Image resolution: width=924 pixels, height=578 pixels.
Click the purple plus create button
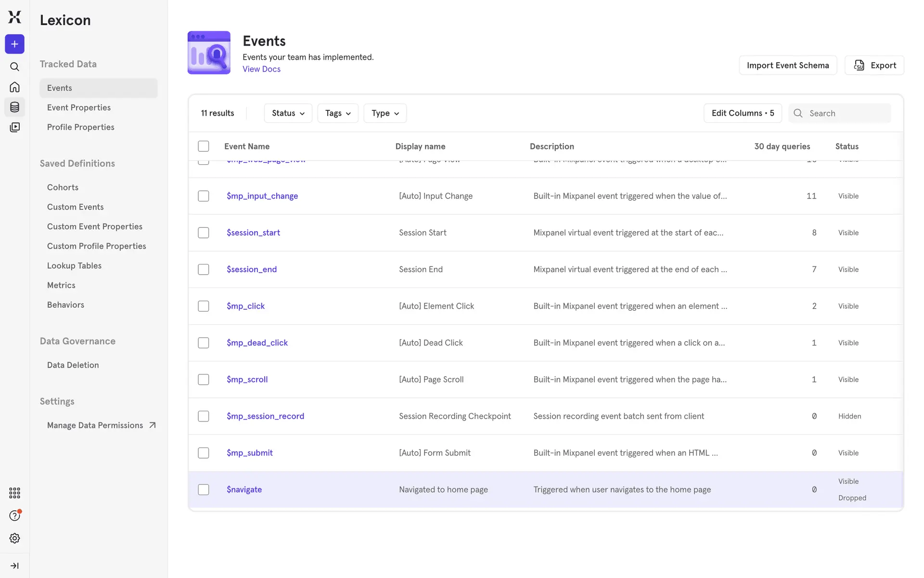pos(14,44)
